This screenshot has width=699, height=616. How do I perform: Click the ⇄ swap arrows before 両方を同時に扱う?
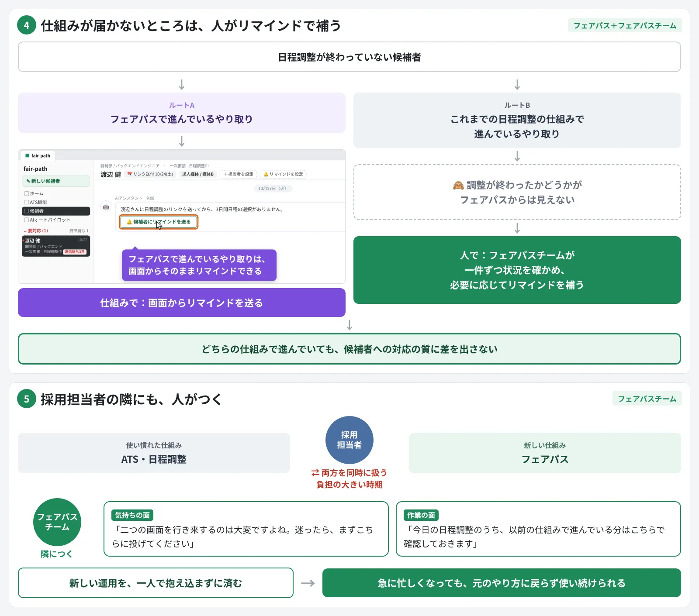[315, 473]
